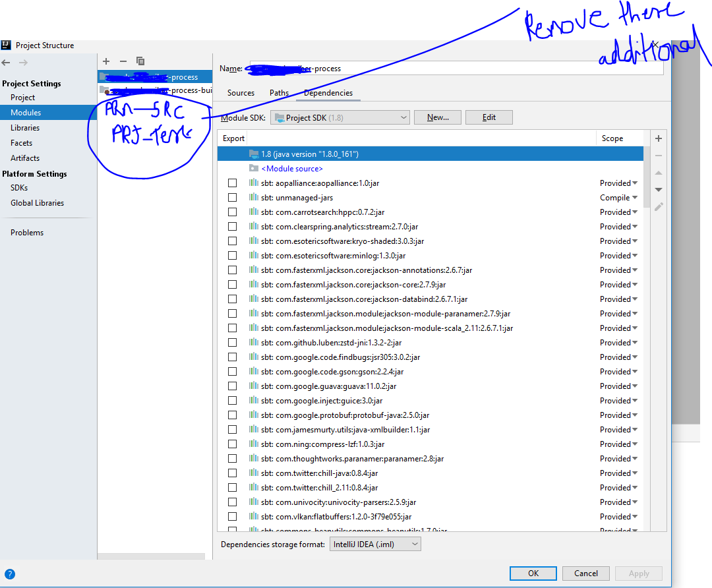Click the forward navigation arrow
Viewport: 712px width, 588px height.
tap(23, 63)
